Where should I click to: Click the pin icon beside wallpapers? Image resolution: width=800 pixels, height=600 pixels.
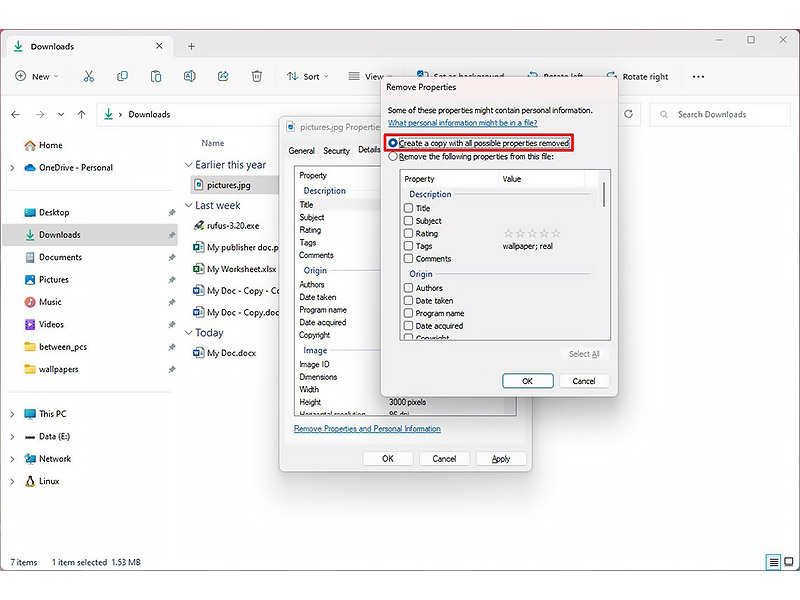tap(172, 369)
